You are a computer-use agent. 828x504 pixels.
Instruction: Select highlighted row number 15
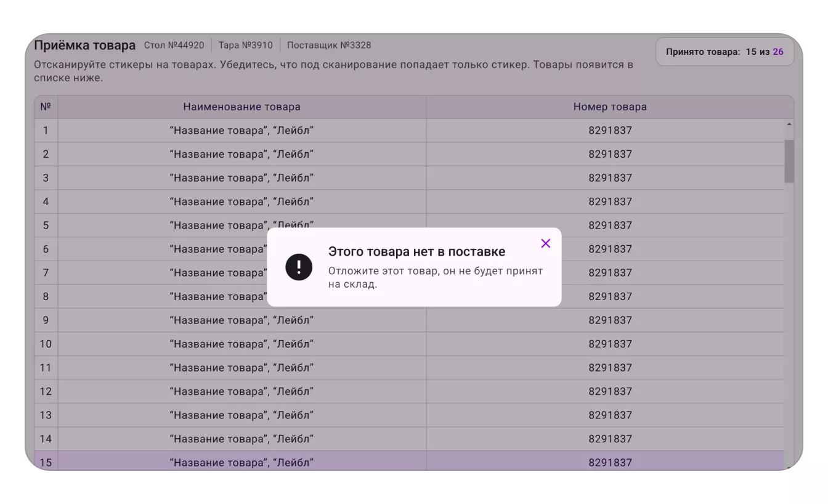pyautogui.click(x=409, y=461)
